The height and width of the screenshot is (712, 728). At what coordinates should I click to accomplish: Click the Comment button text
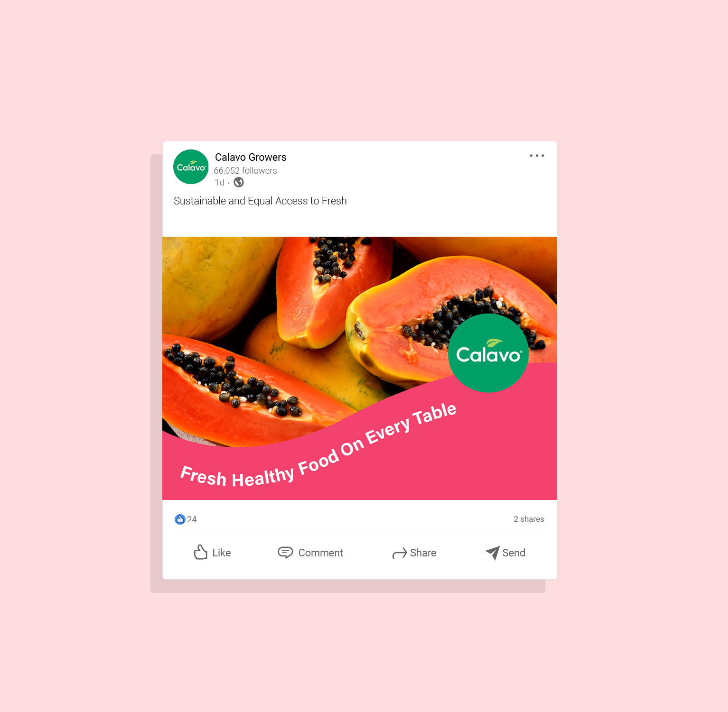coord(321,553)
